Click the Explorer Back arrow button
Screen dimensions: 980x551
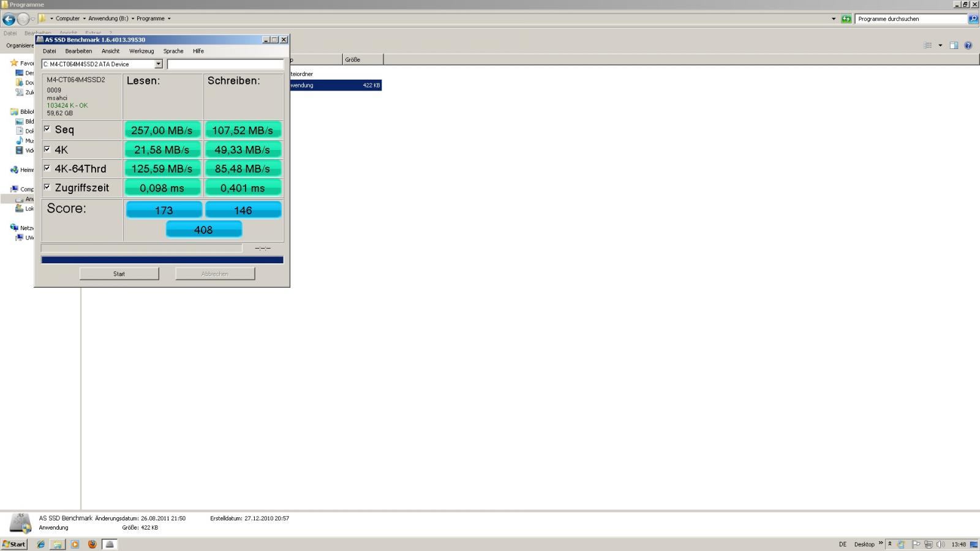point(9,19)
